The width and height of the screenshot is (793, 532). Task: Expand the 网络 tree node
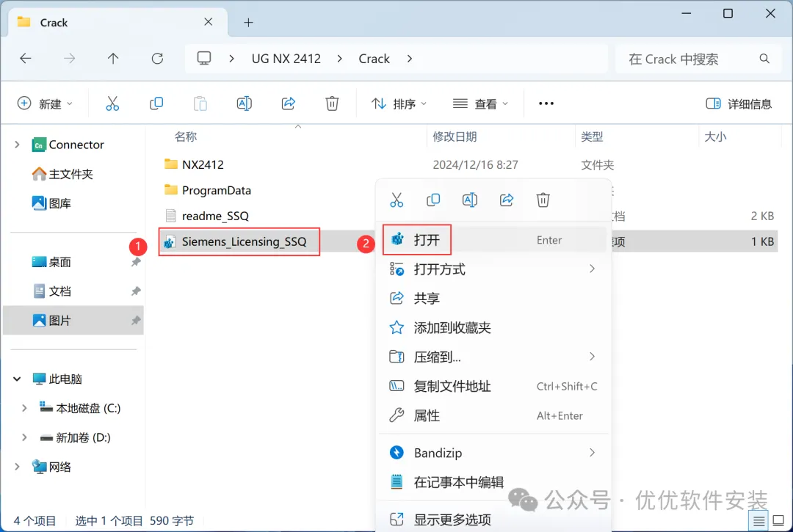coord(17,467)
